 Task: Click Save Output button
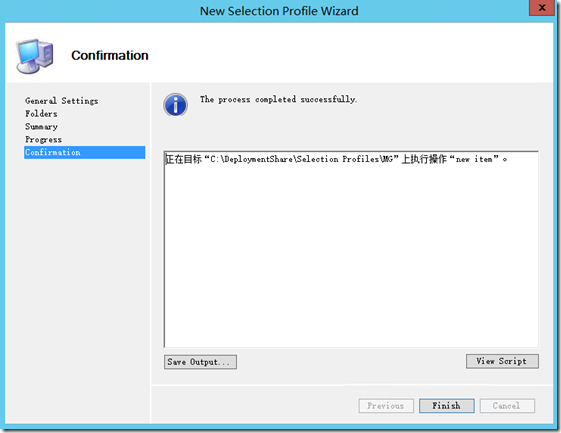pos(200,362)
